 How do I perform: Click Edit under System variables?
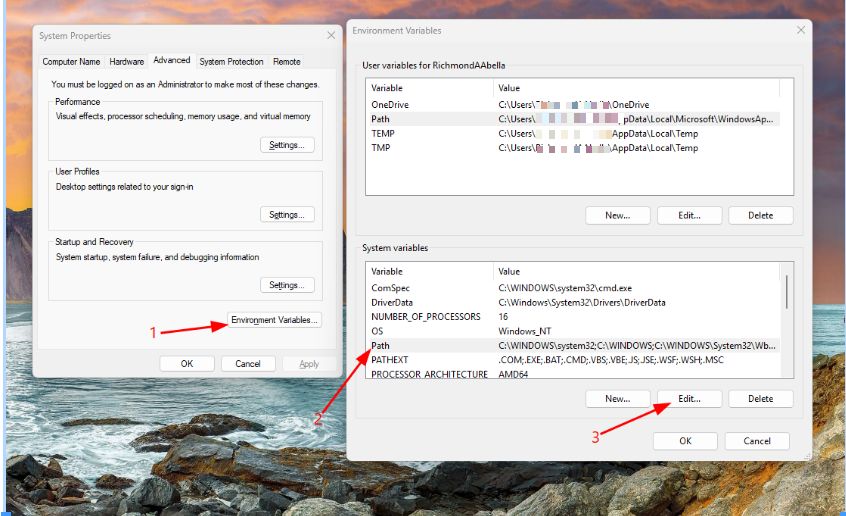coord(689,398)
